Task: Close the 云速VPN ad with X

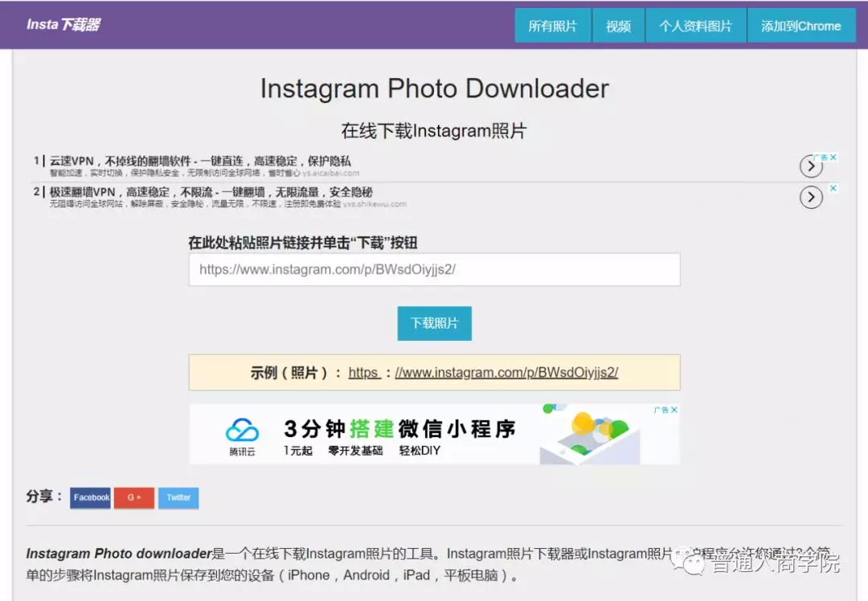Action: pos(833,157)
